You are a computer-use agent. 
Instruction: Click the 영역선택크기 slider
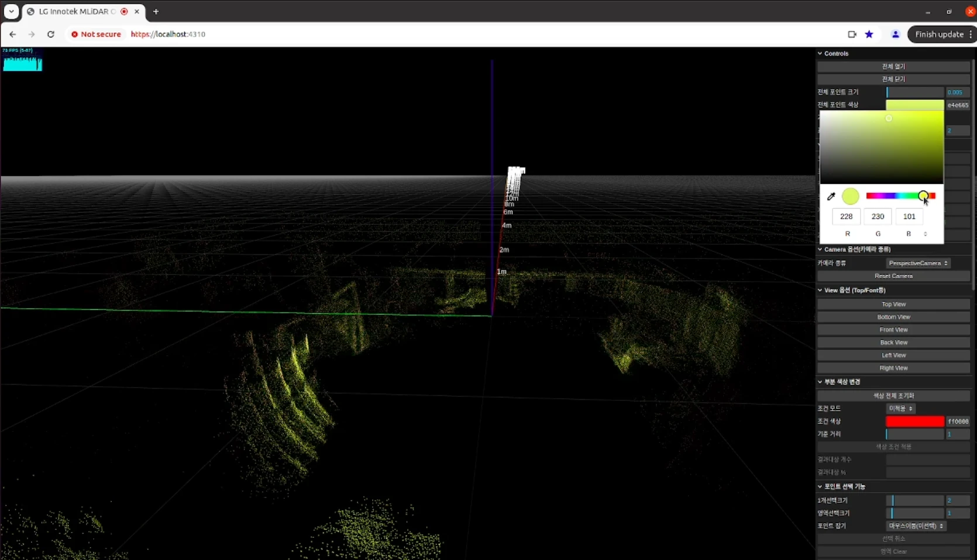click(x=915, y=513)
